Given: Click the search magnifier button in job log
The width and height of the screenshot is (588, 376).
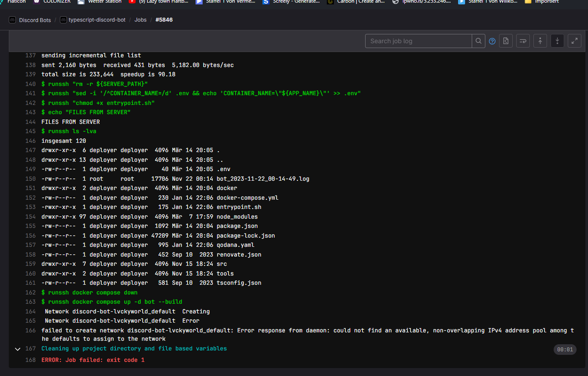Looking at the screenshot, I should (x=478, y=41).
